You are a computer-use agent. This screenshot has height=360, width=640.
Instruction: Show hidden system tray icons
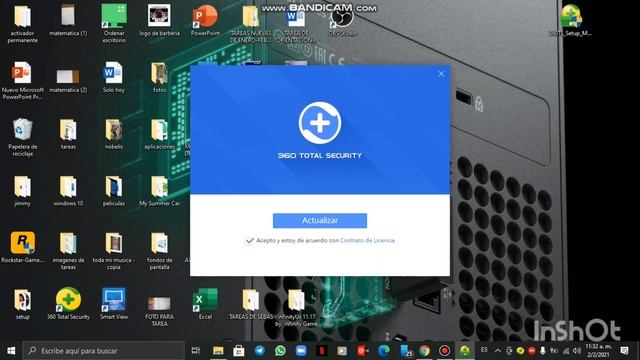pyautogui.click(x=498, y=351)
